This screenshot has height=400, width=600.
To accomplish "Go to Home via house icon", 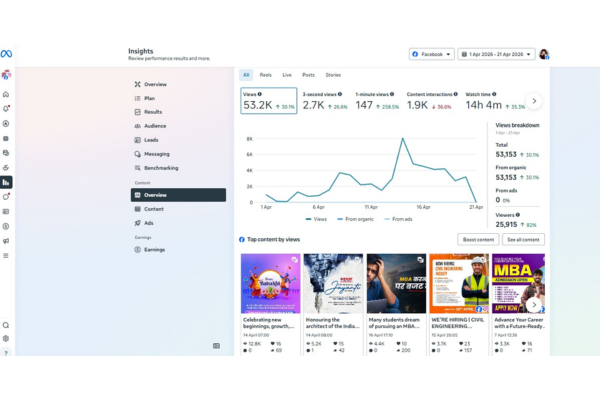I will [6, 94].
